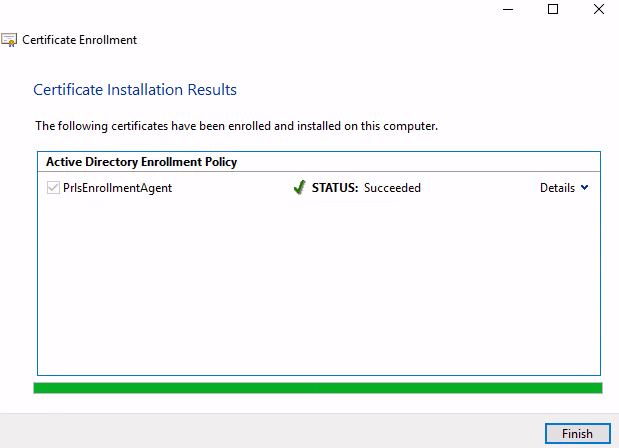Click the green enrollment progress bar
Screen dimensions: 619x448
pyautogui.click(x=318, y=388)
